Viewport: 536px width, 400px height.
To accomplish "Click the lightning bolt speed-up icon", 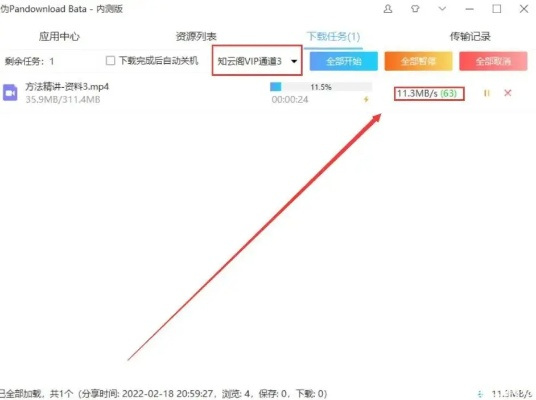I will click(x=366, y=99).
